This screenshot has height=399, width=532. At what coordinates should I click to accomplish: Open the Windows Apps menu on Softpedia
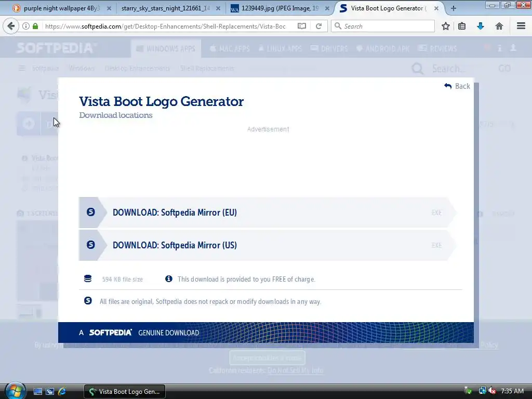166,49
